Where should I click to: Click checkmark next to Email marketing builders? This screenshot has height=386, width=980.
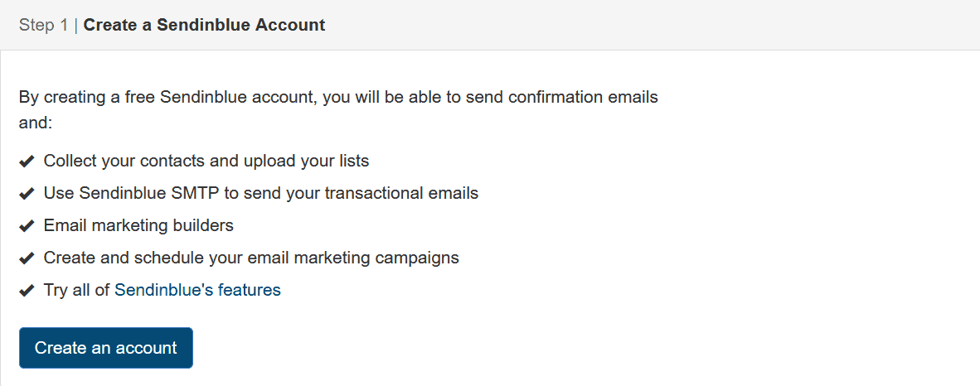point(27,226)
